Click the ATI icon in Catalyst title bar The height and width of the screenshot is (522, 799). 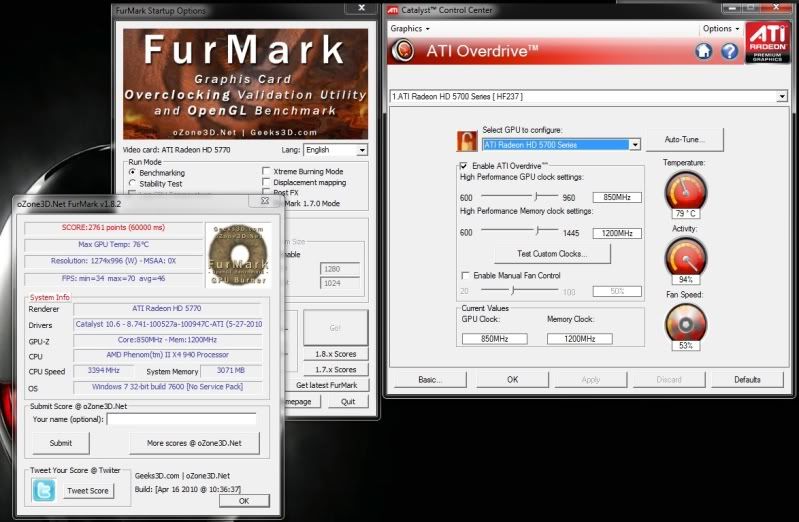393,10
